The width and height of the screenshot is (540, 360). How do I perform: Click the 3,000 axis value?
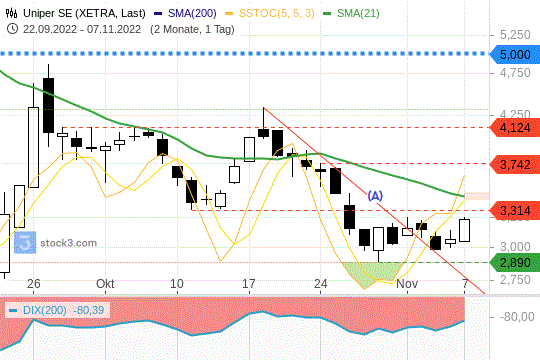[x=515, y=247]
